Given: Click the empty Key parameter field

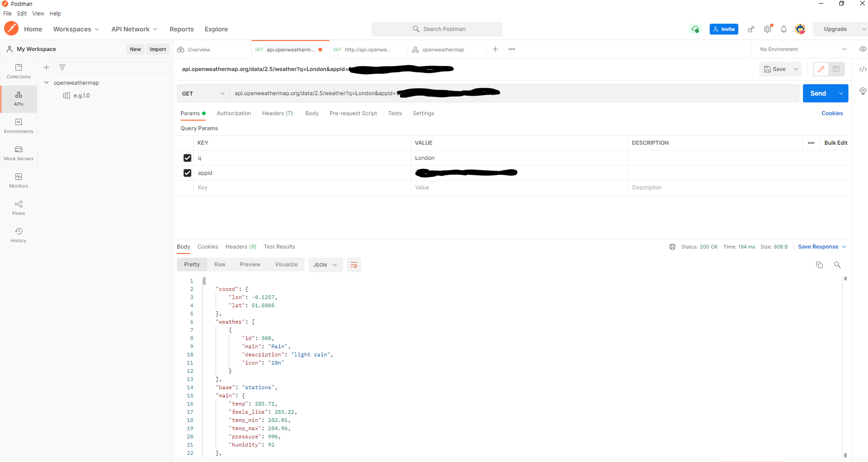Looking at the screenshot, I should [x=302, y=188].
